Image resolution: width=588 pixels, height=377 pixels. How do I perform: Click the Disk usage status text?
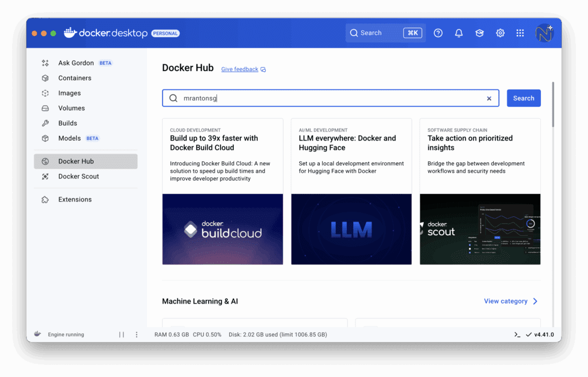click(x=278, y=335)
